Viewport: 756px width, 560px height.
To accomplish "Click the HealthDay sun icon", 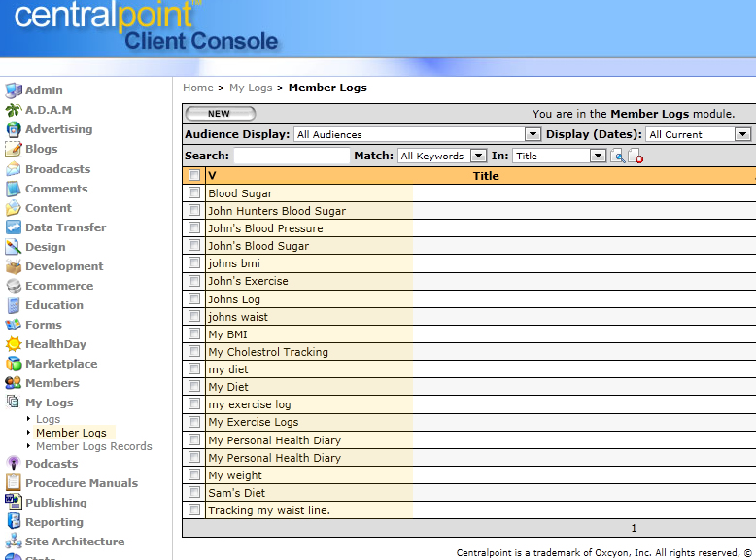I will click(14, 344).
